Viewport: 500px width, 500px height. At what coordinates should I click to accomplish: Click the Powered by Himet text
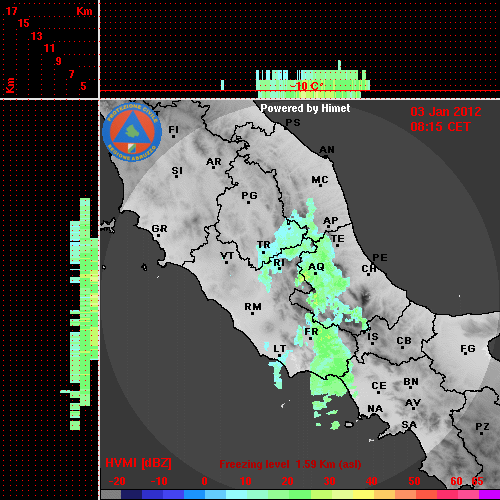pos(305,108)
